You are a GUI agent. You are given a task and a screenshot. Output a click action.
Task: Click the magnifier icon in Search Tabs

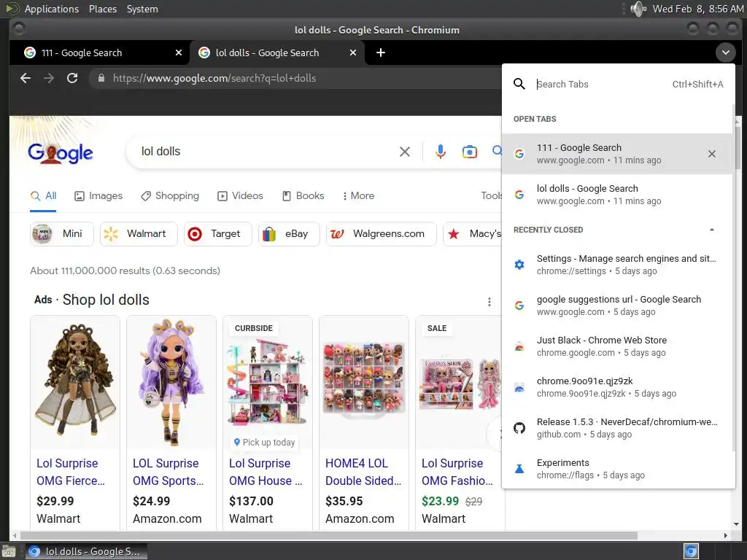[x=519, y=85]
